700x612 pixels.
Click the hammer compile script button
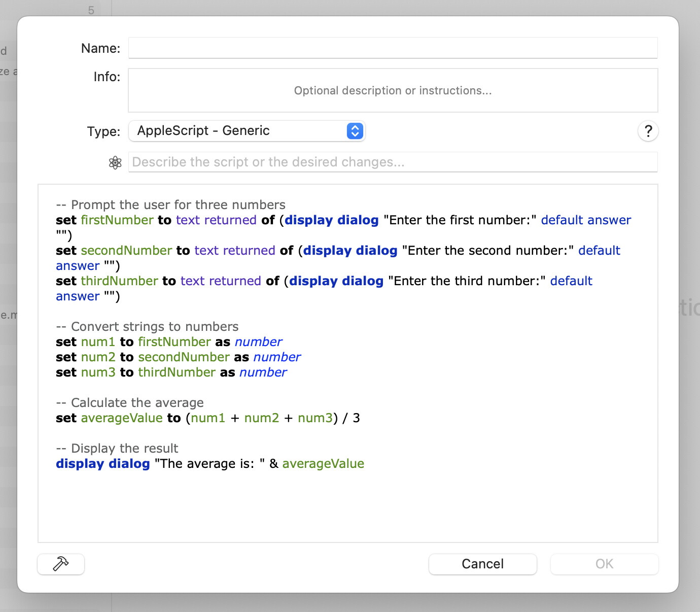point(61,564)
